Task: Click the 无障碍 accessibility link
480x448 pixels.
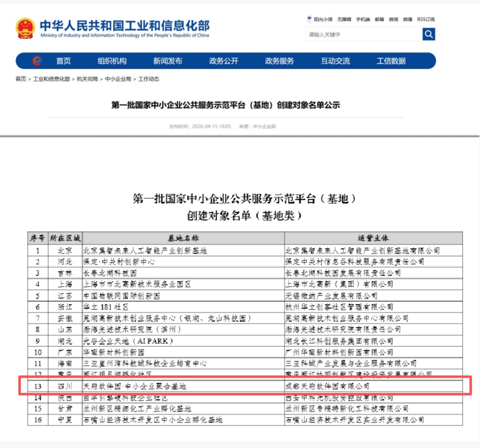Action: click(344, 19)
